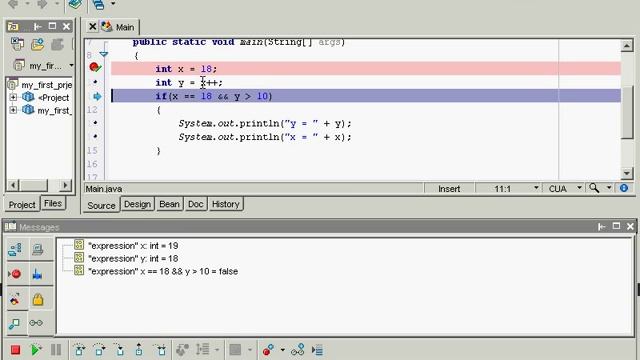640x360 pixels.
Task: Click the red stop program button
Action: click(16, 350)
